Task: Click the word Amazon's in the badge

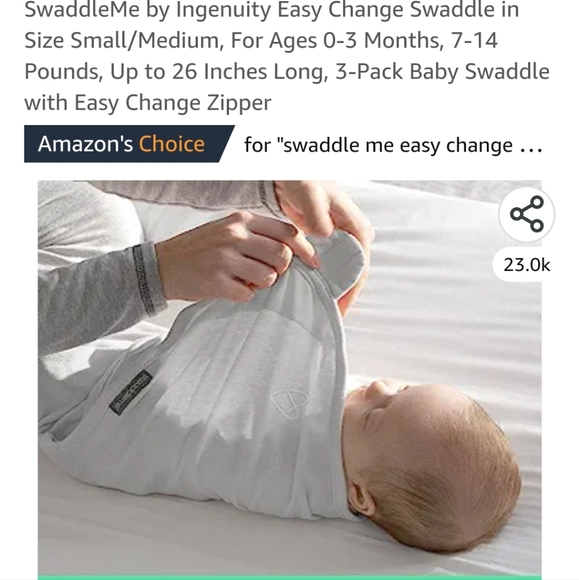Action: [85, 144]
